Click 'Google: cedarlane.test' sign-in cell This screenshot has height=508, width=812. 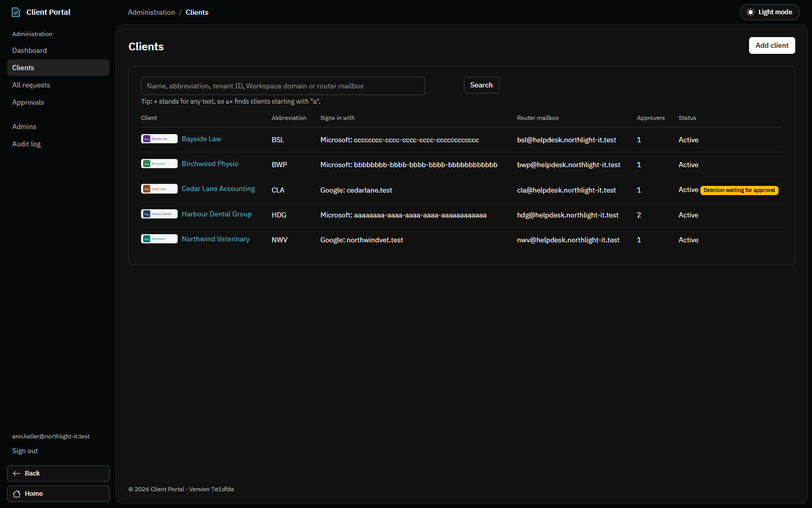[x=356, y=190]
